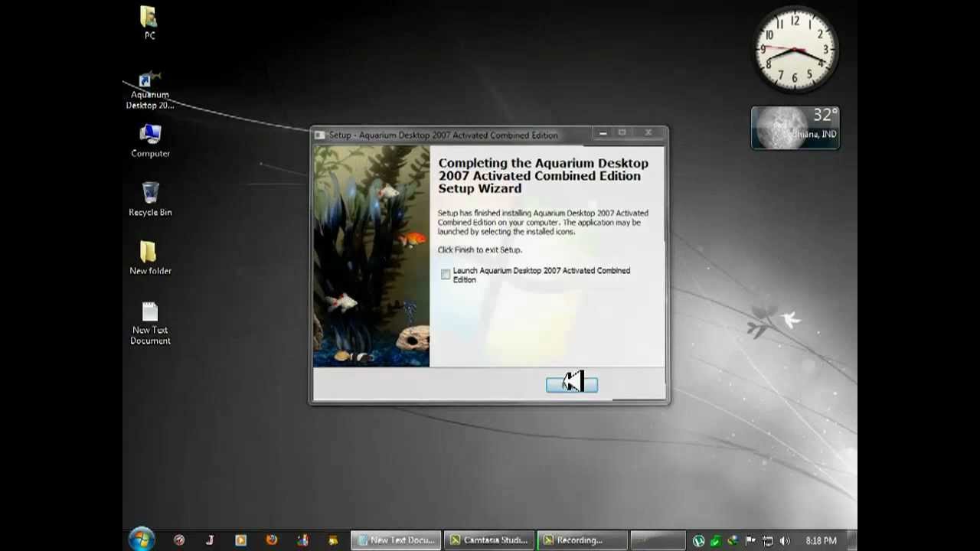The width and height of the screenshot is (980, 551).
Task: Select the New folder desktop icon
Action: [150, 258]
